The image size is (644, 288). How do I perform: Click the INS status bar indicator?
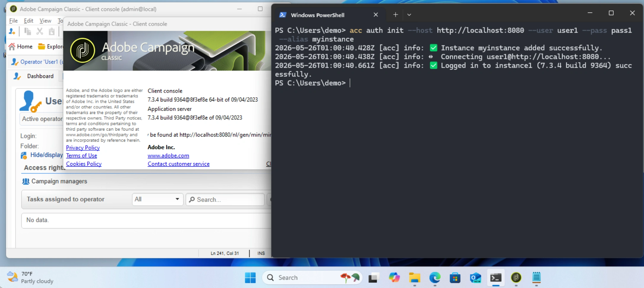pos(261,253)
